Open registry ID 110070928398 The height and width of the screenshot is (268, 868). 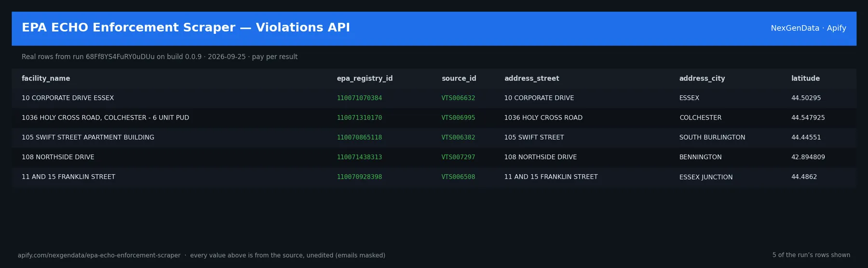pos(359,177)
